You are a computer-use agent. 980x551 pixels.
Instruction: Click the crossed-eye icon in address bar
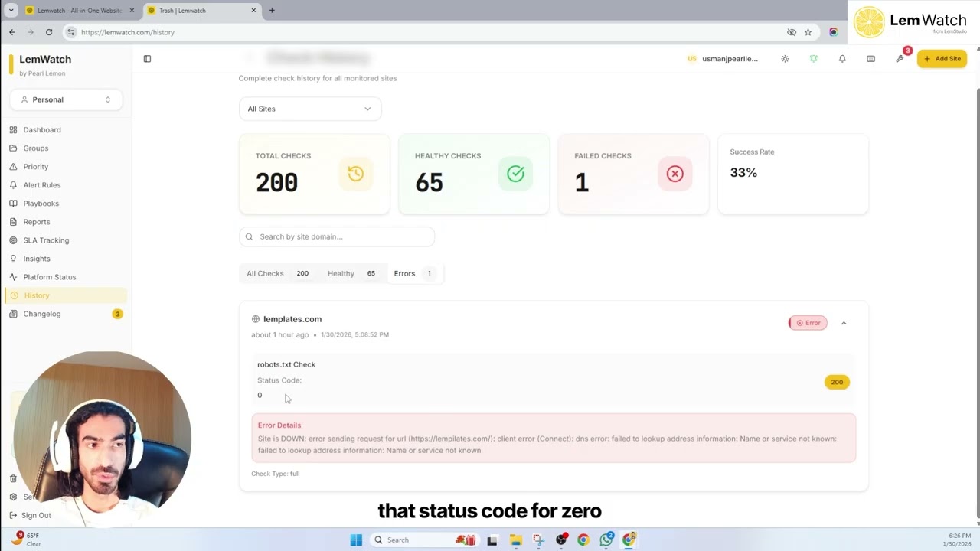tap(792, 32)
